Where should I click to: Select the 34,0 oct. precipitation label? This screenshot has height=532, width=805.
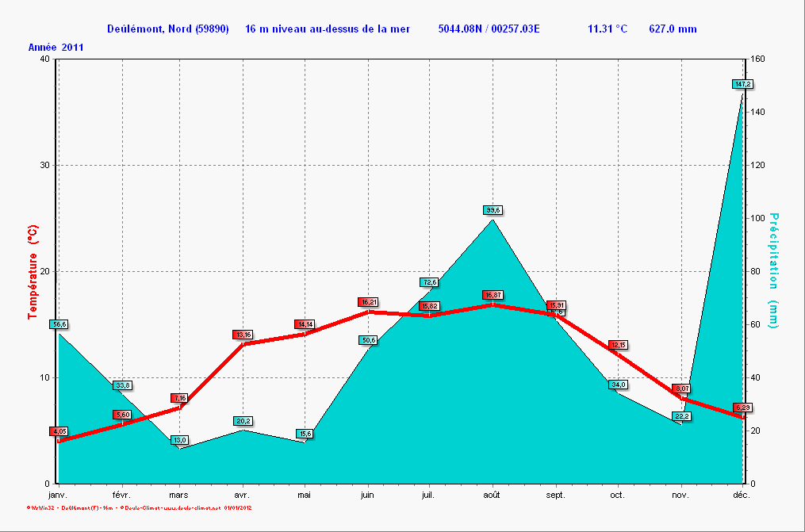618,385
